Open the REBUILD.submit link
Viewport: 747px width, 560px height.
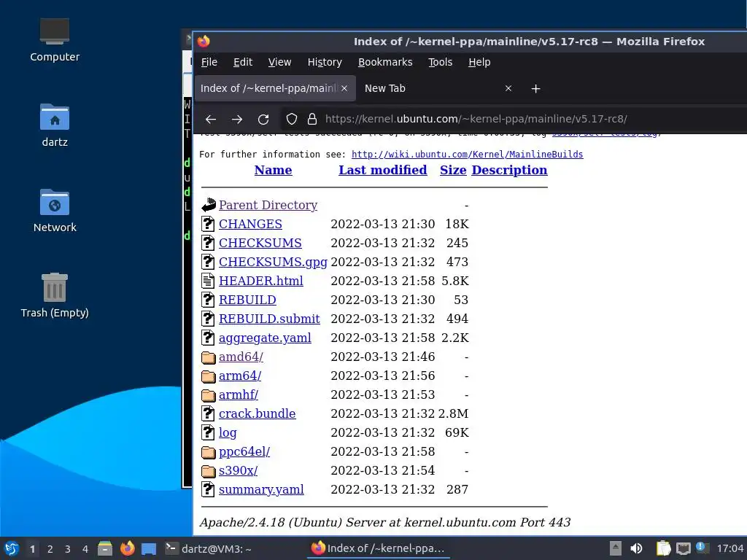pos(269,319)
